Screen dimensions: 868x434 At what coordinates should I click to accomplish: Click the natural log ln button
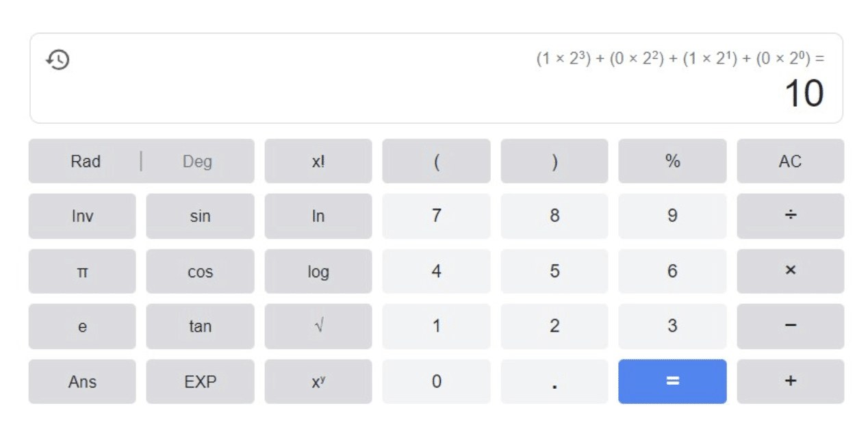(318, 216)
